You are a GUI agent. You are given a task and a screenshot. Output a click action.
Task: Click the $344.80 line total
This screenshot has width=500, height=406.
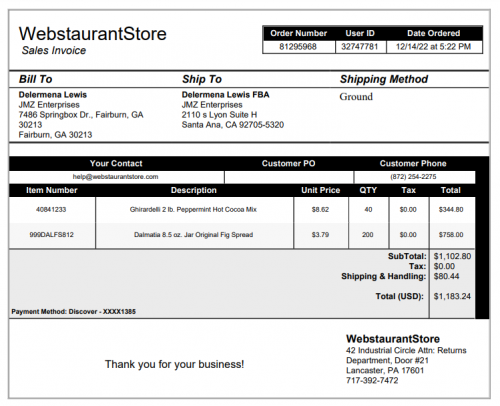click(451, 209)
